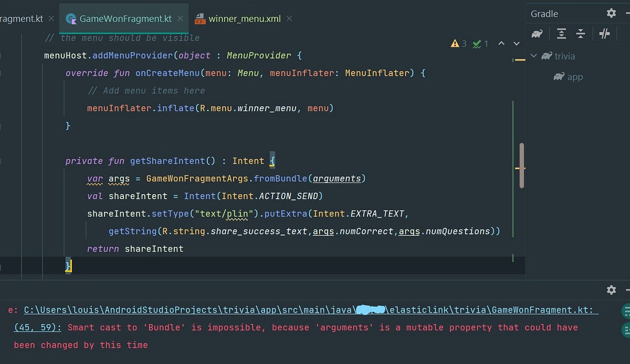Screen dimensions: 630x364
Task: Expand all nodes in Gradle panel
Action: (x=561, y=33)
